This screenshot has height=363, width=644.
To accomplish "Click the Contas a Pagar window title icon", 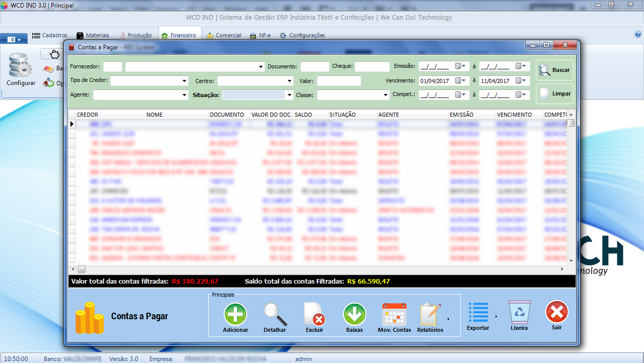I will click(x=71, y=47).
